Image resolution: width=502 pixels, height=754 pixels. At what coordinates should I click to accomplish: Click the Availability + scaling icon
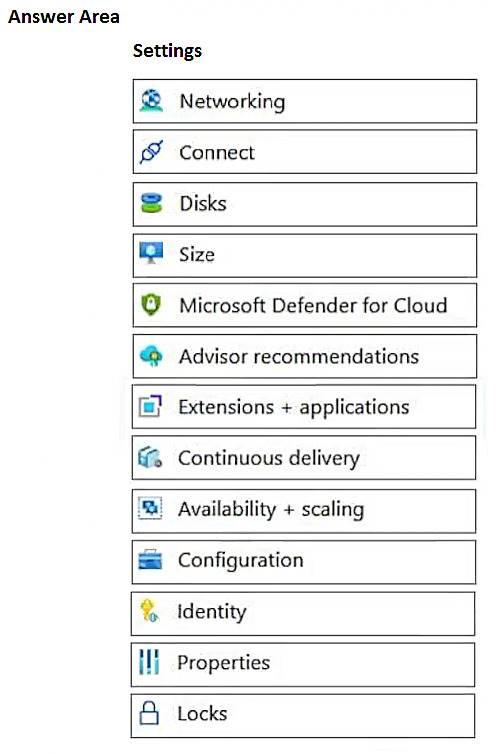tap(150, 508)
